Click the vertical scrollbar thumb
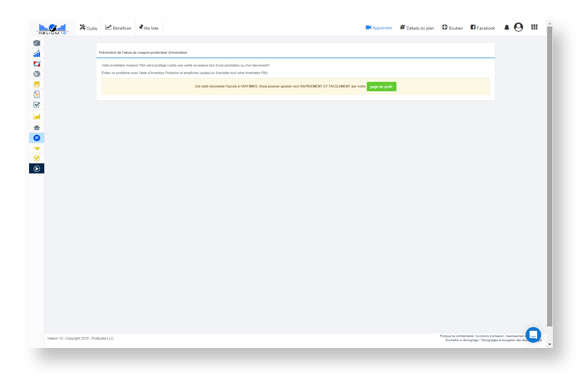Image resolution: width=579 pixels, height=375 pixels. 550,176
